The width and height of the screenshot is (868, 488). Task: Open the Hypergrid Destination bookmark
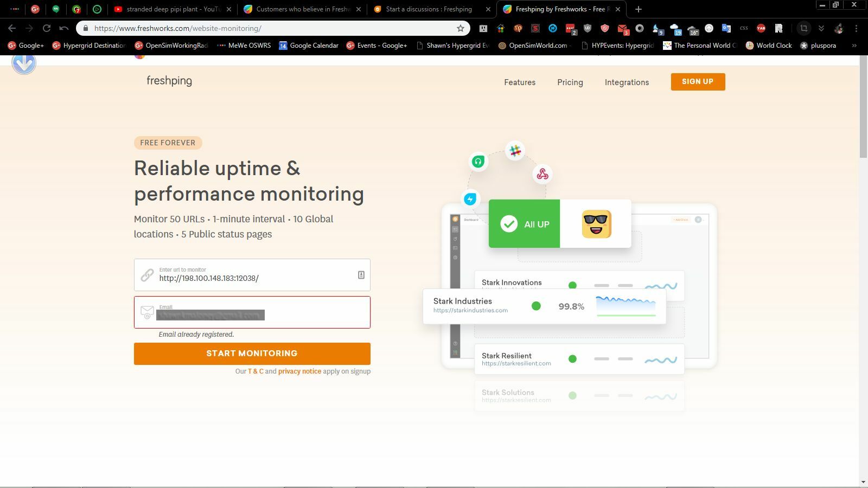click(89, 46)
